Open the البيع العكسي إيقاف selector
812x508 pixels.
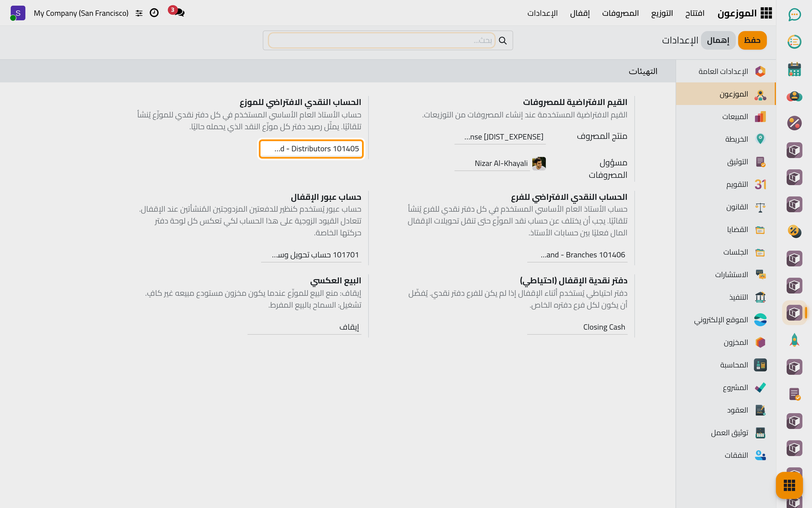[x=304, y=327]
